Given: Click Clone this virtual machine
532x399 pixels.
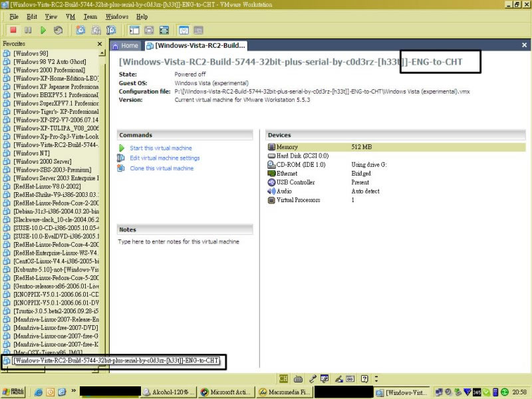Looking at the screenshot, I should pos(162,168).
